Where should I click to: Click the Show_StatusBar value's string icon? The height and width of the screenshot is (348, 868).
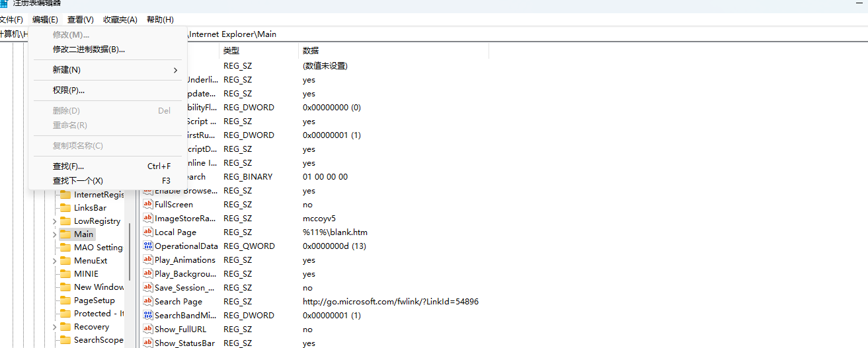pyautogui.click(x=148, y=343)
